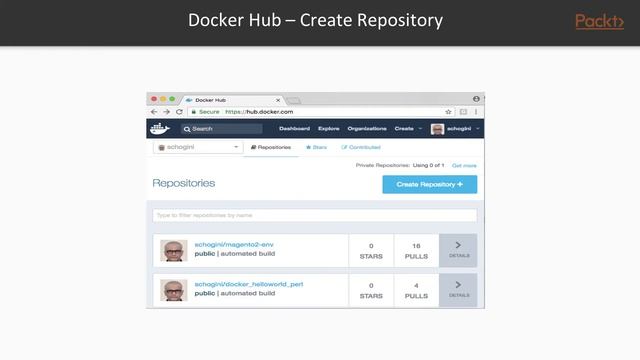Click the Packt logo link

point(600,21)
